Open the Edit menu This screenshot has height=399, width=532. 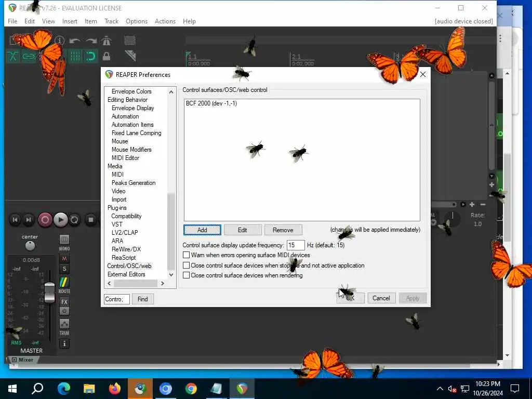pos(30,21)
